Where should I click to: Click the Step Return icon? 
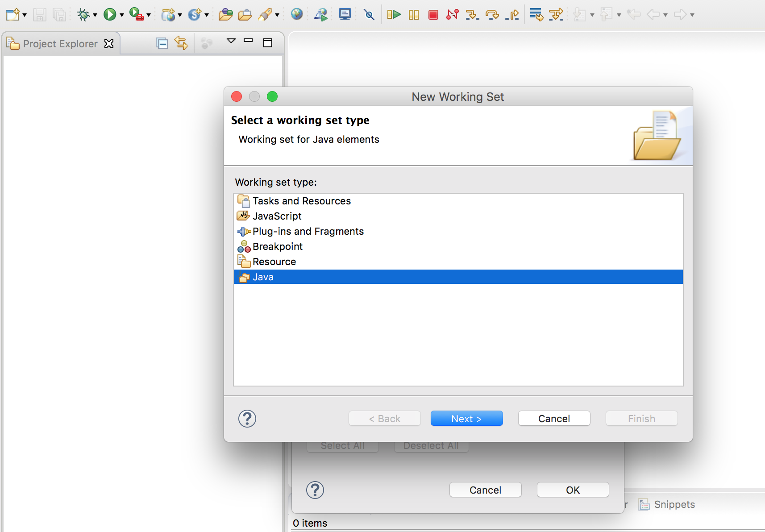coord(512,15)
